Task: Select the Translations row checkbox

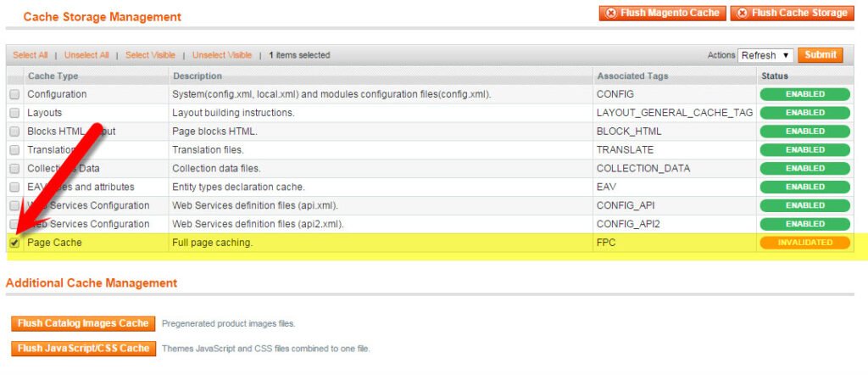Action: [x=14, y=150]
